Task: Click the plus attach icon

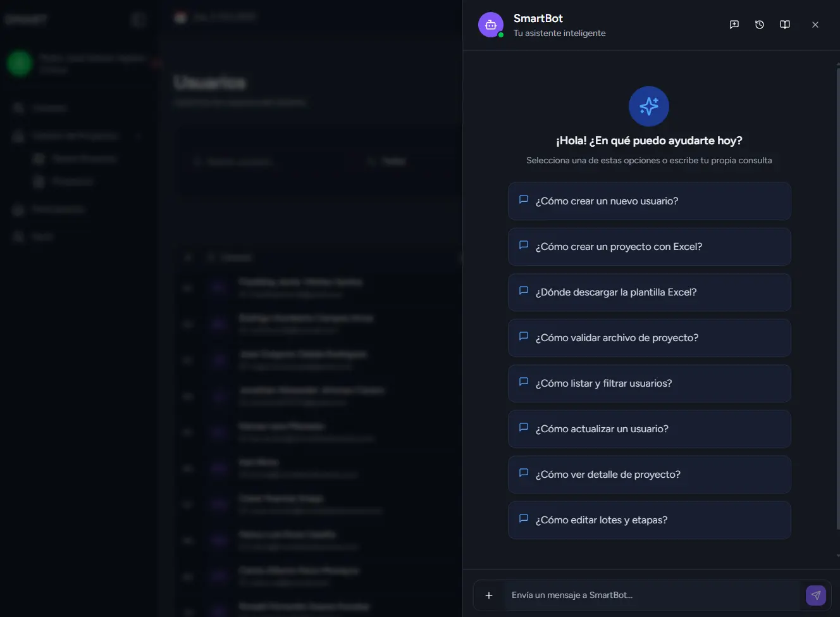Action: (489, 595)
